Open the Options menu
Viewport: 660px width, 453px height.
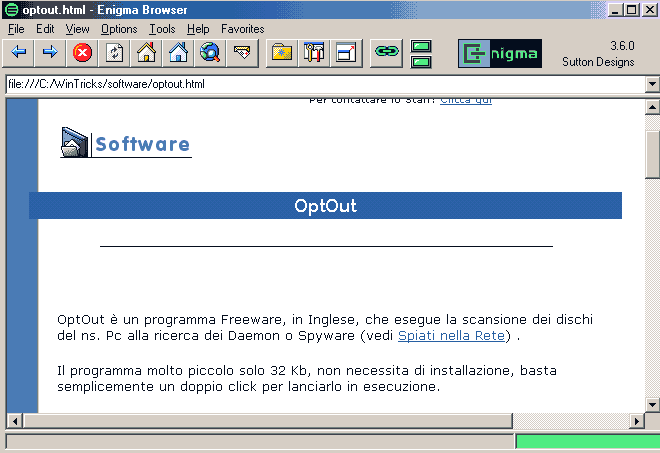coord(119,29)
